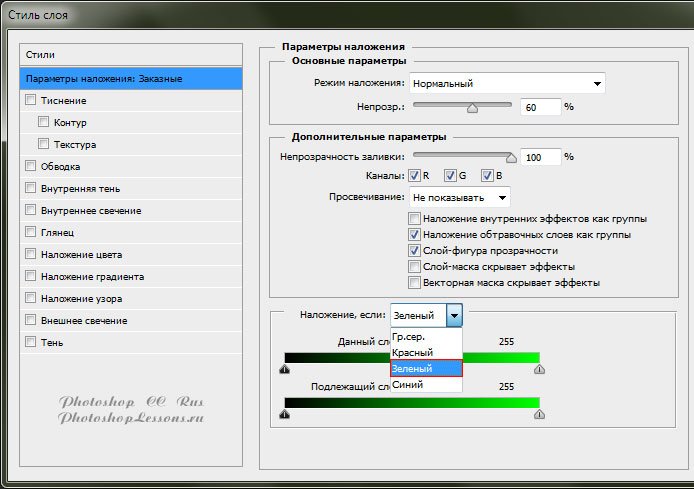Expand the Просвечивание dropdown
The image size is (694, 489).
coord(459,197)
